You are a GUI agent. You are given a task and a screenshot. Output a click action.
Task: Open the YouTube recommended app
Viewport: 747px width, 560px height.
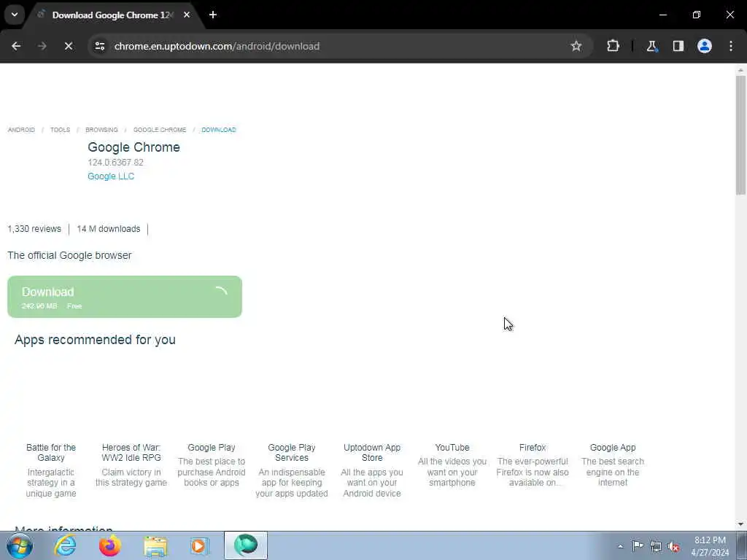(x=452, y=448)
